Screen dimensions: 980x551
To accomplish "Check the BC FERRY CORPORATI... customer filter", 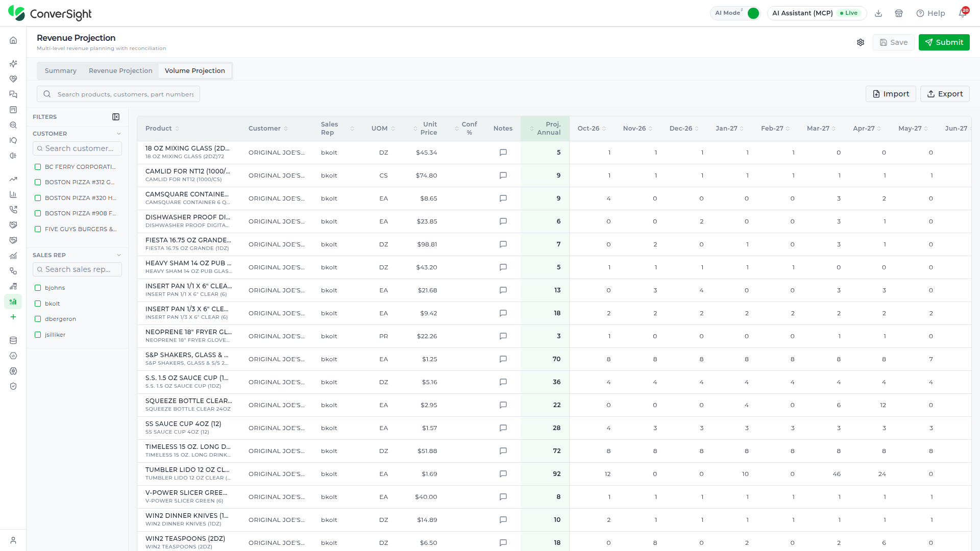I will pos(38,167).
